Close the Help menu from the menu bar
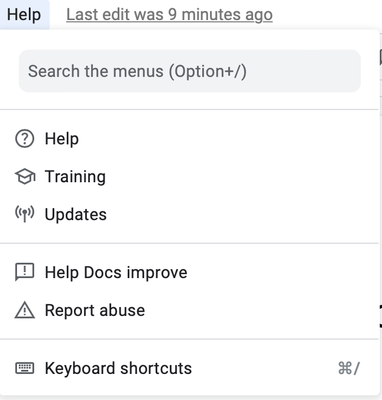Screen dimensions: 382x400 [24, 15]
